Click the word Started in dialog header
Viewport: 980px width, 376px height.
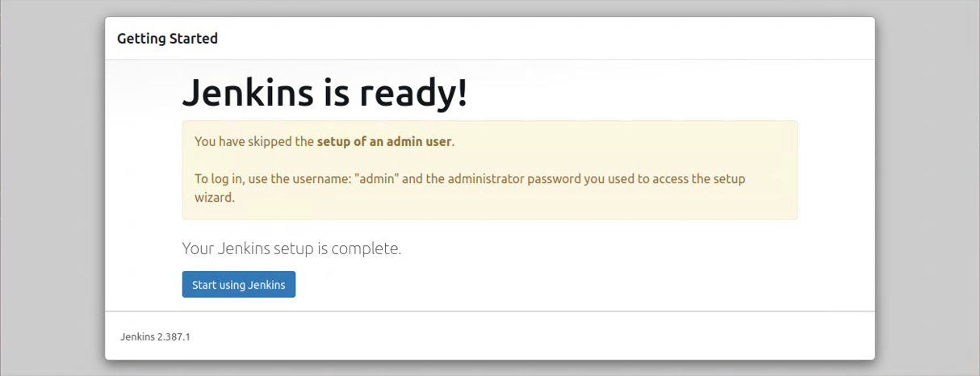pos(193,38)
